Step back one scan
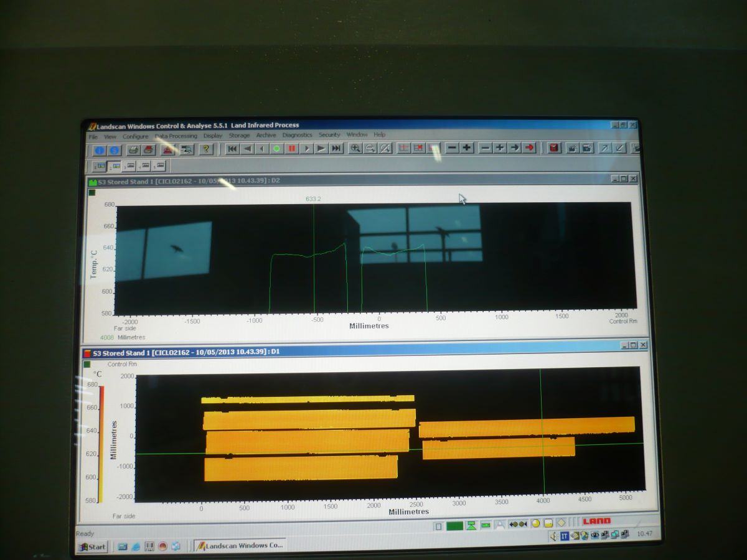The height and width of the screenshot is (560, 747). pyautogui.click(x=262, y=149)
